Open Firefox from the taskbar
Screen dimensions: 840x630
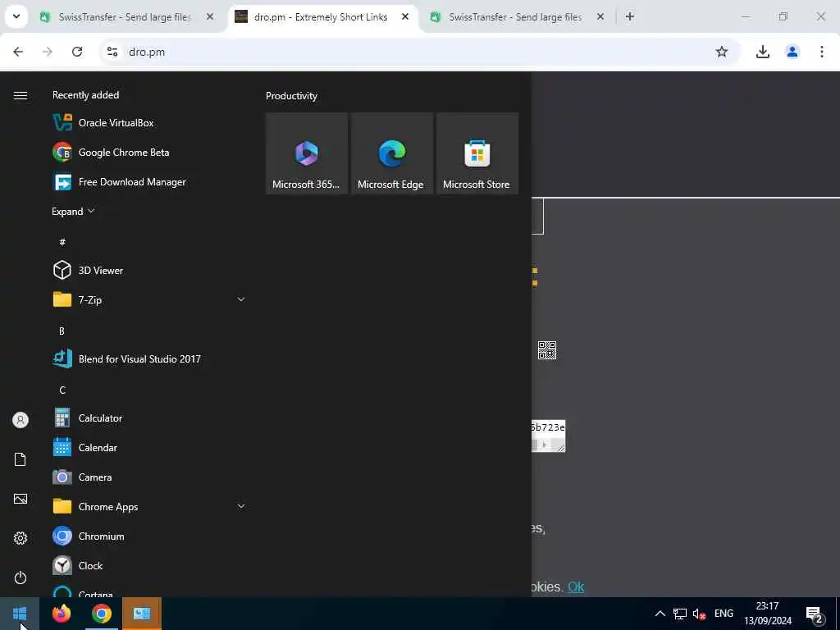click(62, 614)
